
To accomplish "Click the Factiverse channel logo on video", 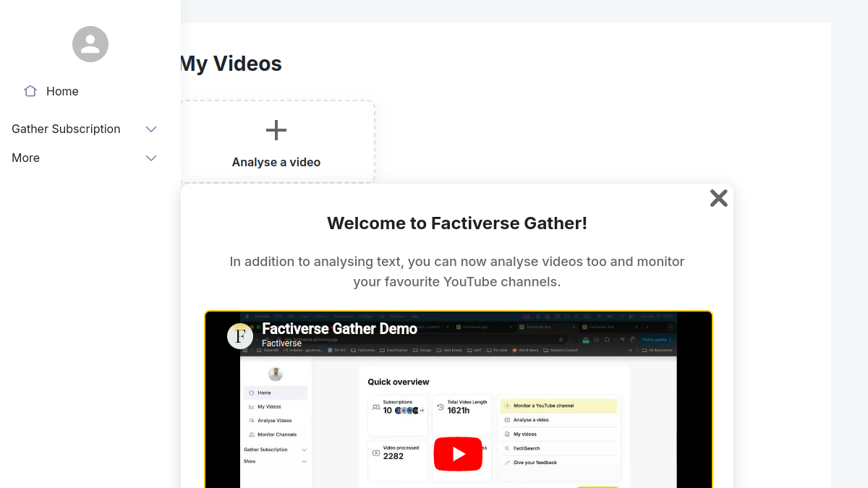I will (x=240, y=336).
